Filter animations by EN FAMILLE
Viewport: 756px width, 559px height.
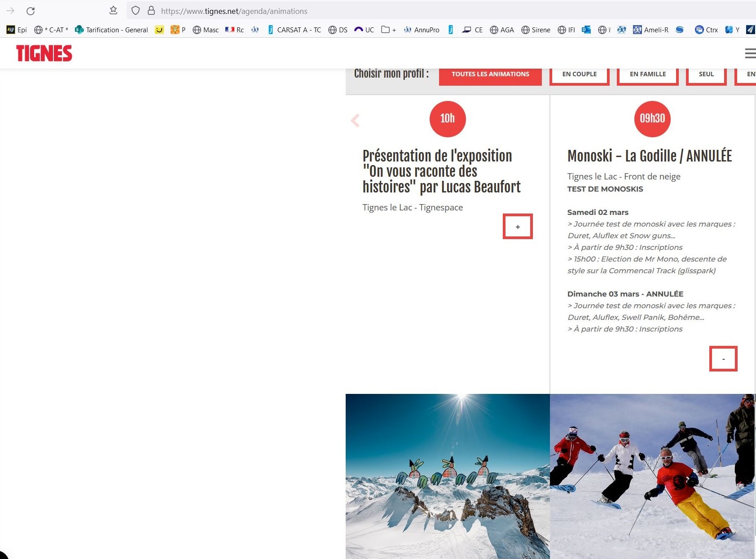click(x=647, y=74)
